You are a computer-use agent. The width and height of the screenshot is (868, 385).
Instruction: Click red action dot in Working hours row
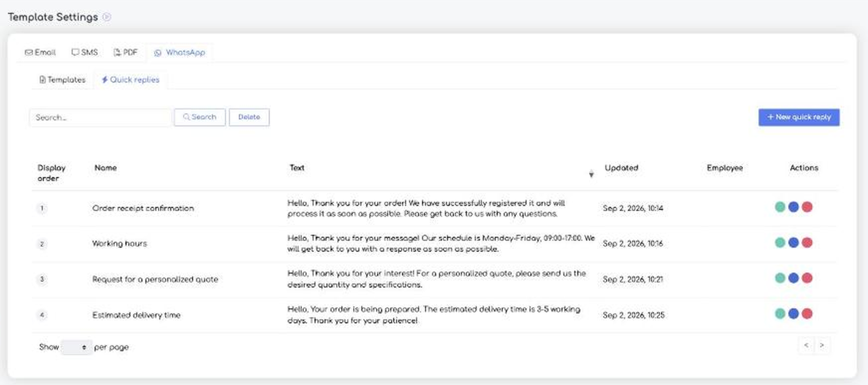807,243
